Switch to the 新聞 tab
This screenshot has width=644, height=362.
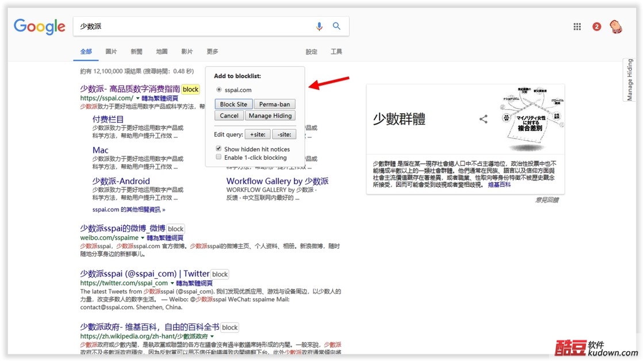click(136, 51)
